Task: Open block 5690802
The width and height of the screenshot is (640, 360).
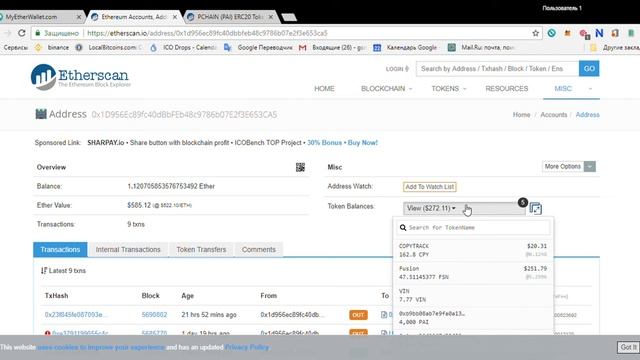Action: coord(154,315)
